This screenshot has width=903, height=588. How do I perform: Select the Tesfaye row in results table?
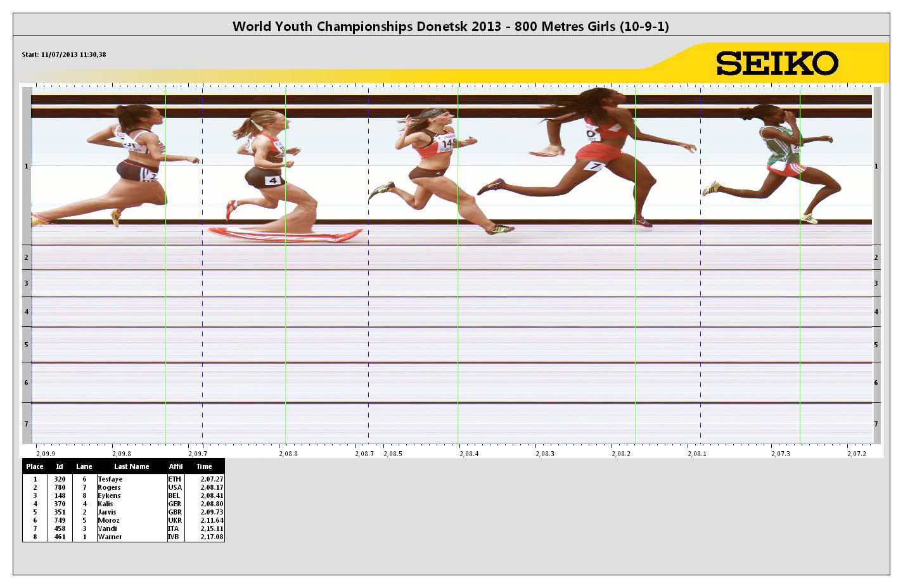click(123, 479)
